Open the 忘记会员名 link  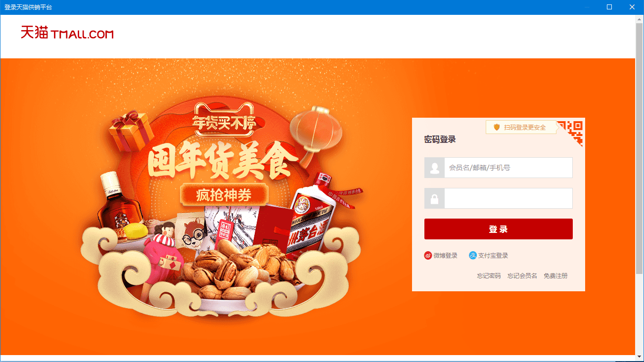coord(522,276)
